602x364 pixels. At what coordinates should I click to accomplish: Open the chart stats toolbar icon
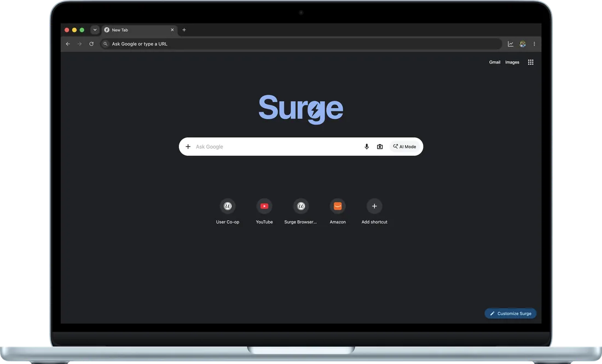point(511,44)
